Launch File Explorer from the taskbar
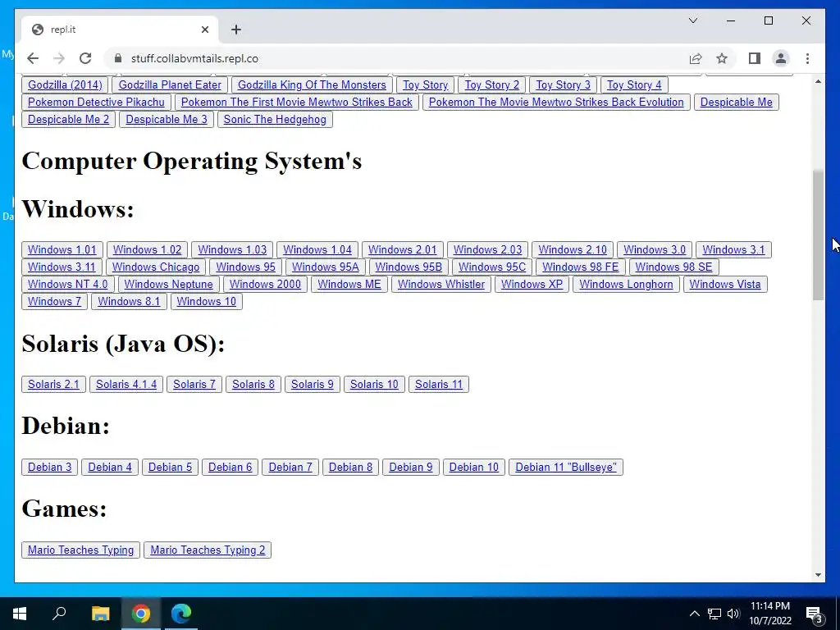 pyautogui.click(x=100, y=614)
